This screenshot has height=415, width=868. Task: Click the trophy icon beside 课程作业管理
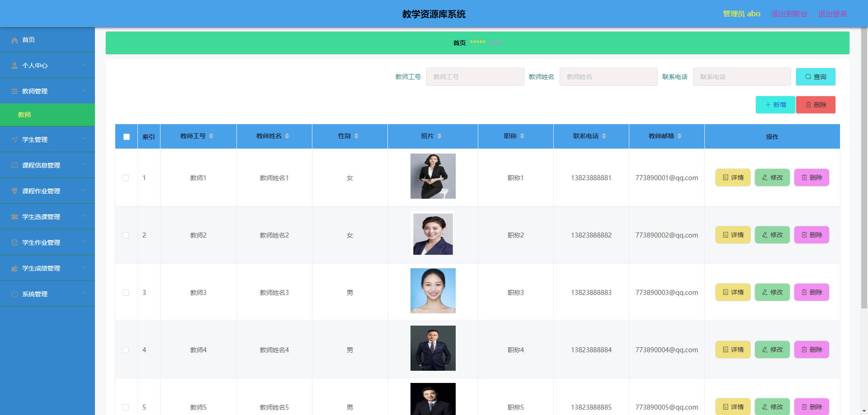[14, 191]
